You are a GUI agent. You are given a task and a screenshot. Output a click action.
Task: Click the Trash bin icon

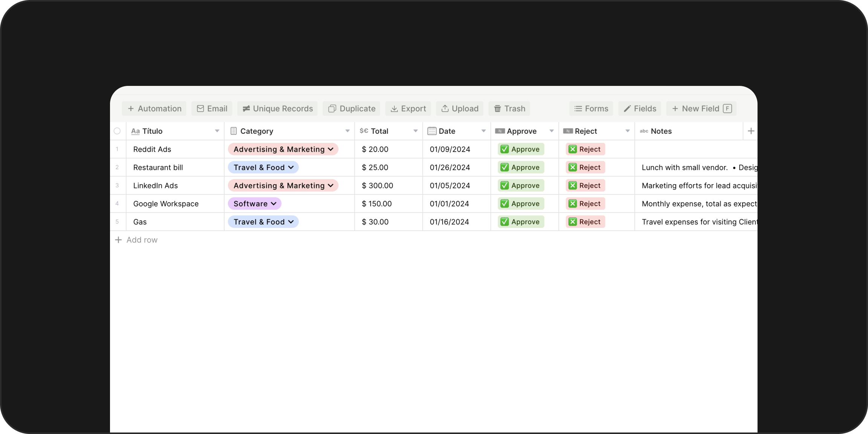coord(498,108)
